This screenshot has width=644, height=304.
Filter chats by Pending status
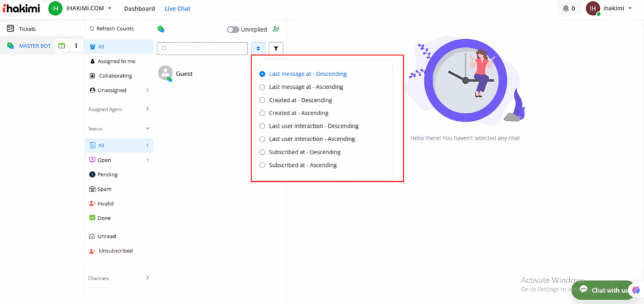[107, 174]
